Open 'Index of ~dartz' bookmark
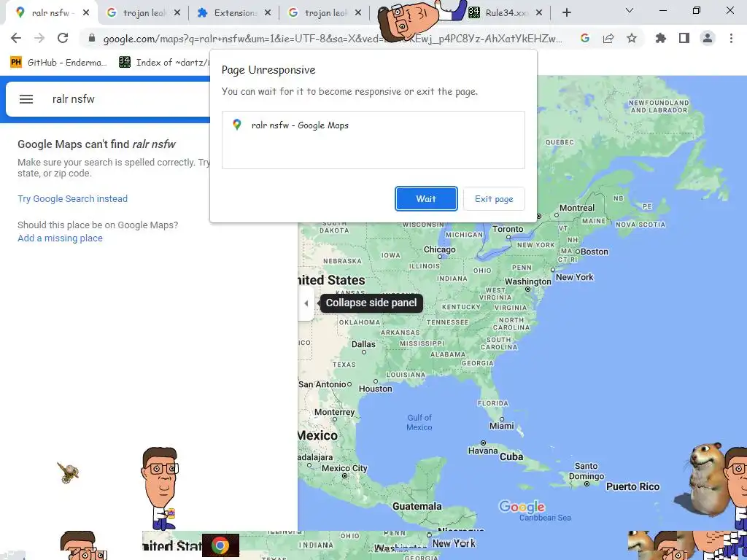 (164, 63)
